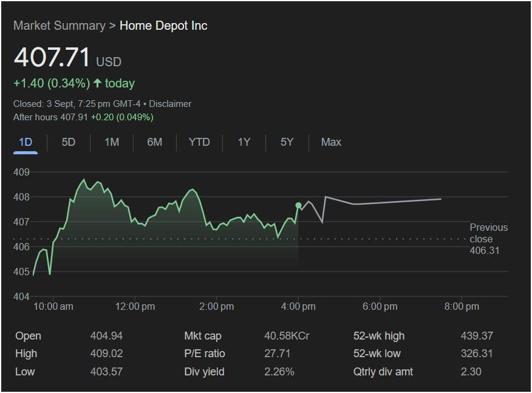Click the 4:00 pm axis label

pyautogui.click(x=298, y=307)
